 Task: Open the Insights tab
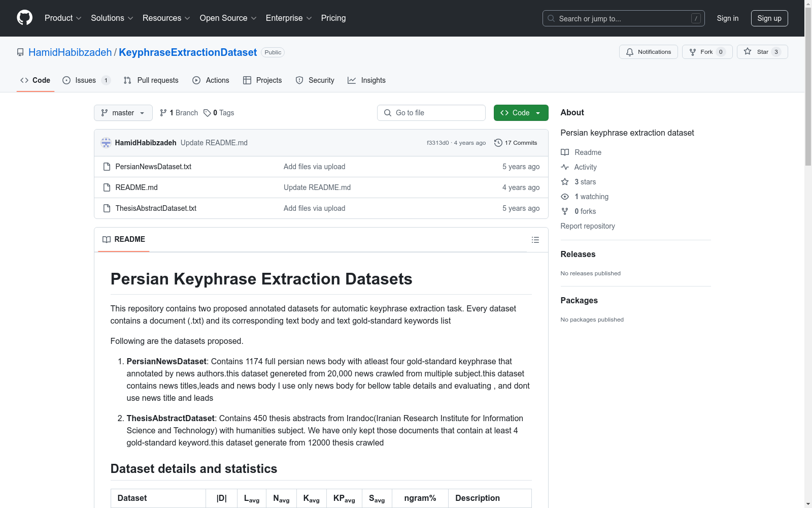(366, 80)
